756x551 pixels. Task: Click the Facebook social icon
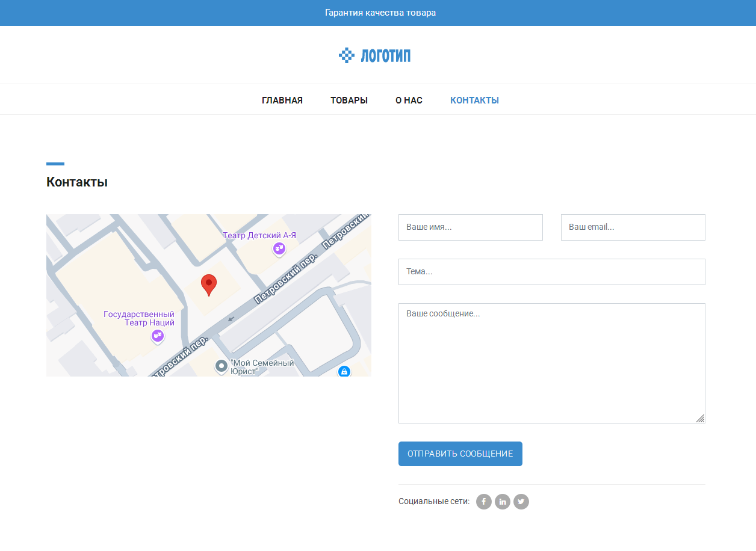(x=484, y=502)
